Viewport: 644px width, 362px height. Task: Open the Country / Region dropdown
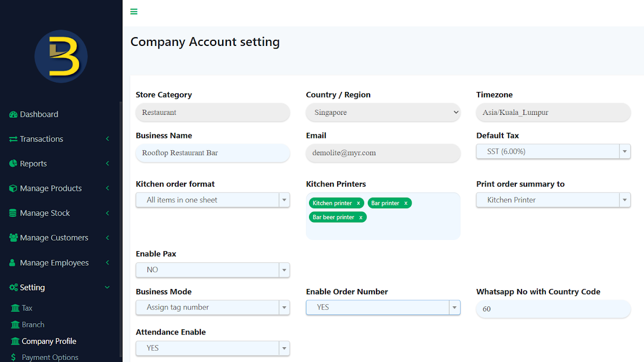pos(383,113)
